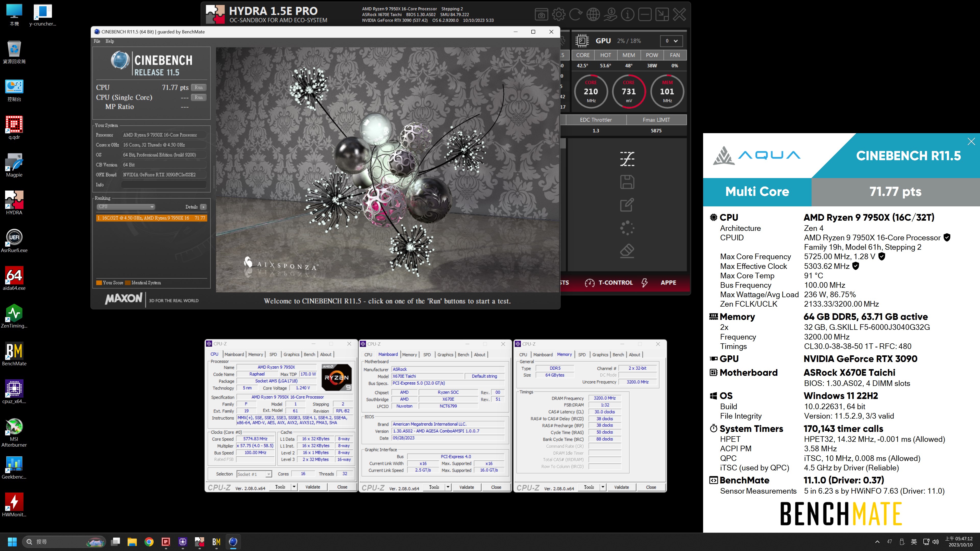Select the Memory tab in CPU-Z CPU window
The height and width of the screenshot is (551, 980).
(256, 354)
